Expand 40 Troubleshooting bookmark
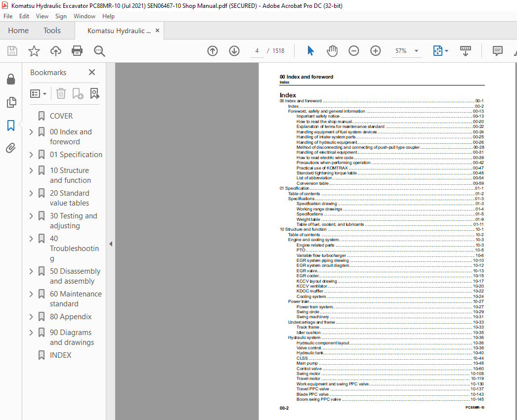The image size is (517, 420). [31, 239]
